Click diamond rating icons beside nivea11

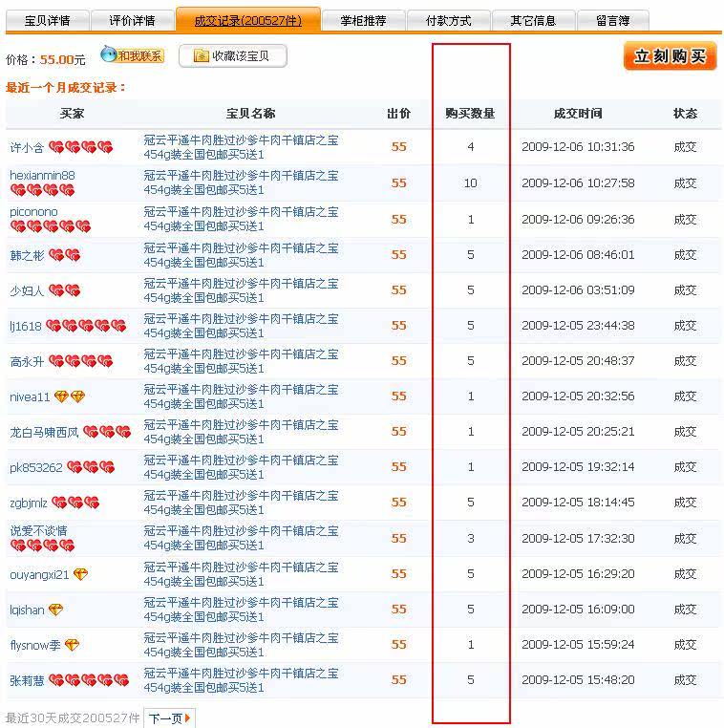70,396
